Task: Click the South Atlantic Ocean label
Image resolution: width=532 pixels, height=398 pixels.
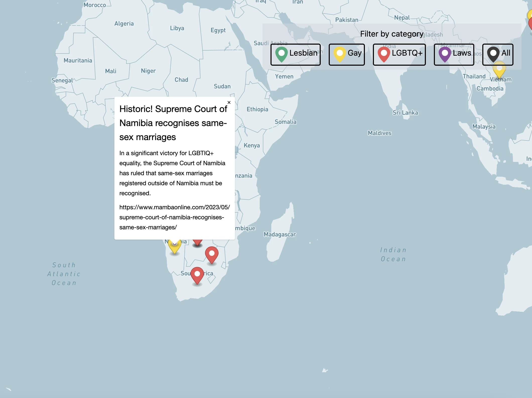Action: click(64, 274)
